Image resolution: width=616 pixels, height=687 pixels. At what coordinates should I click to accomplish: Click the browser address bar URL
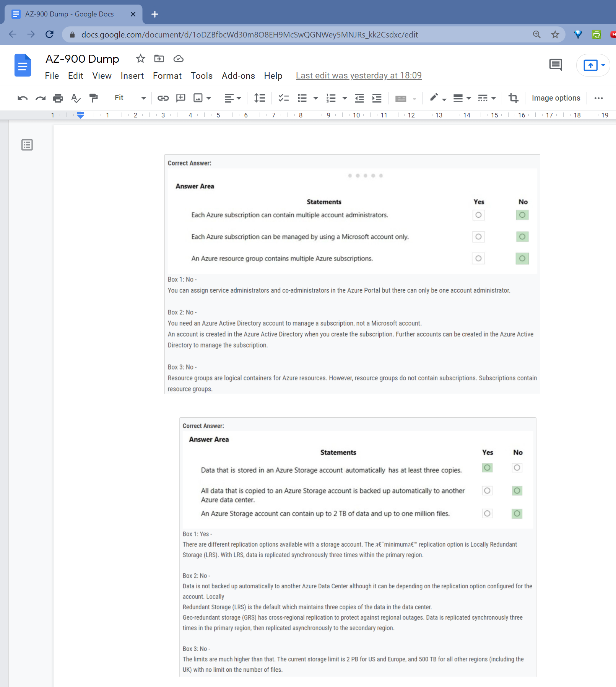click(249, 34)
